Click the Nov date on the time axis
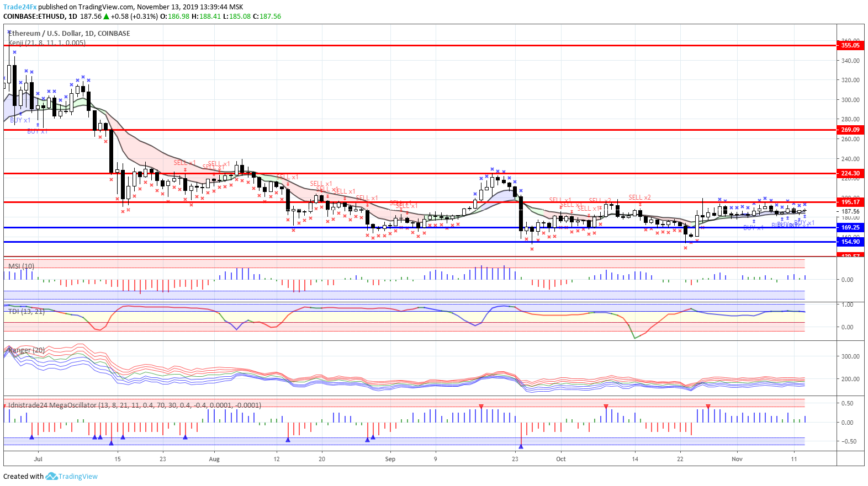 coord(737,459)
